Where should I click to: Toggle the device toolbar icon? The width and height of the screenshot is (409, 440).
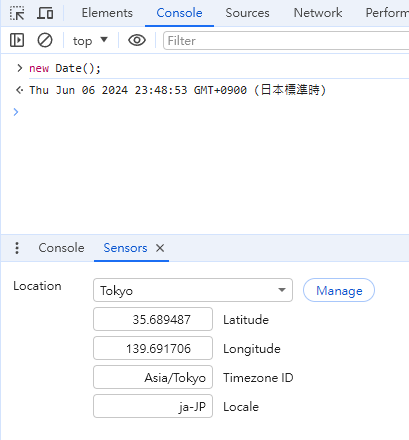pos(45,13)
